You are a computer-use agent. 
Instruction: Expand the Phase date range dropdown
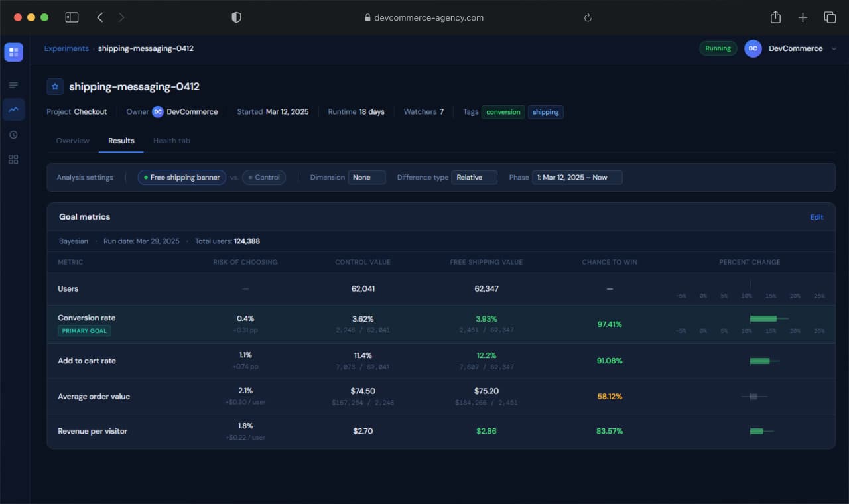pos(576,178)
